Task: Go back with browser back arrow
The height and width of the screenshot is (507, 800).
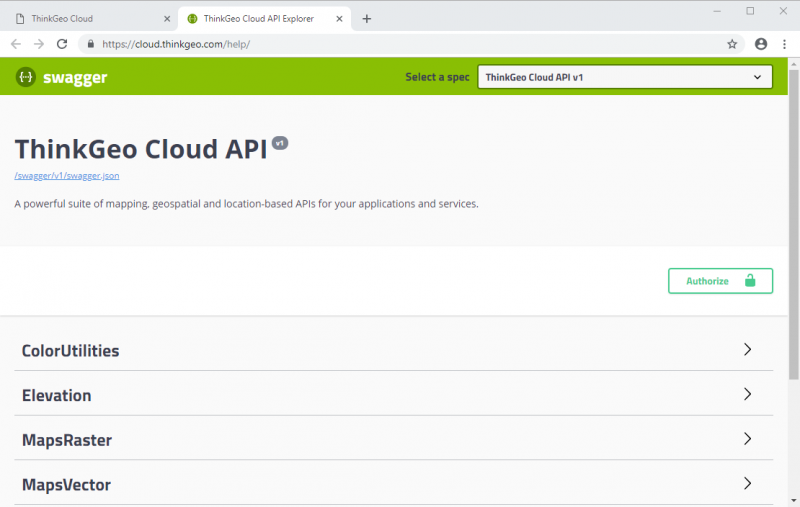Action: (x=16, y=44)
